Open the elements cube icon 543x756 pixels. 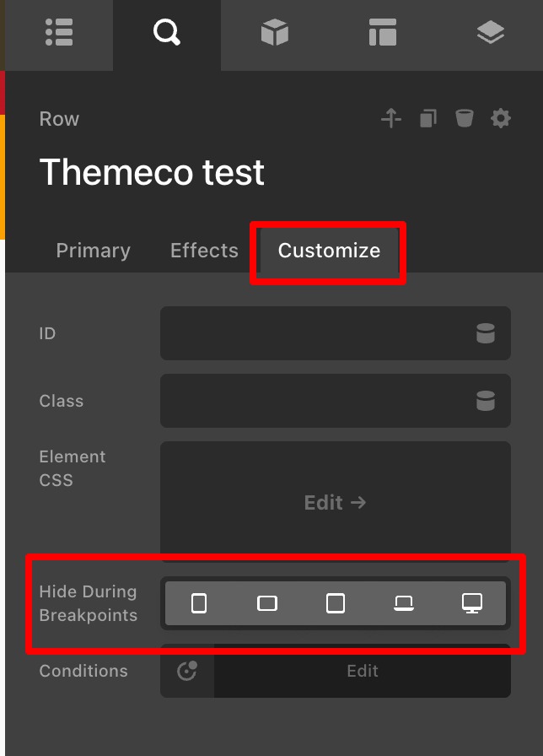275,32
